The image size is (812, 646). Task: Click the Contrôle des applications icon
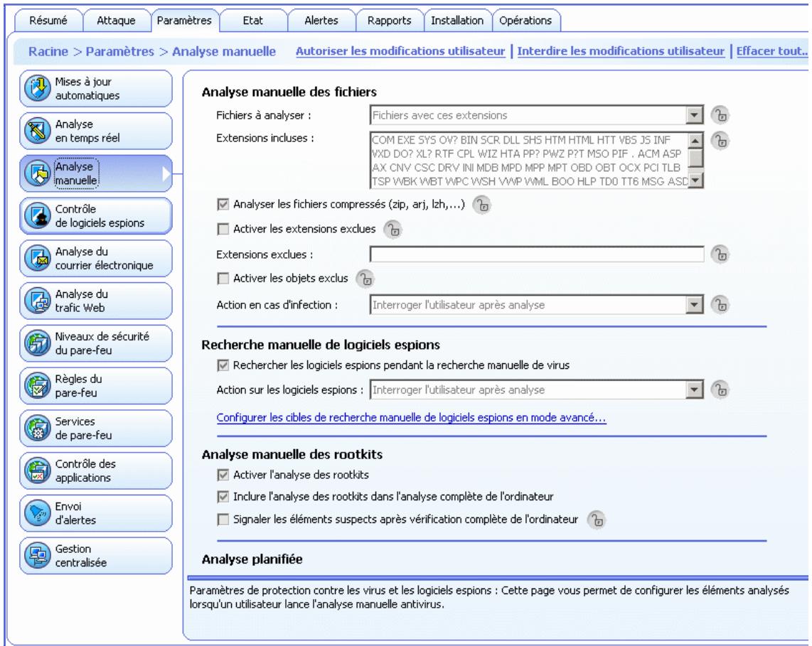37,470
